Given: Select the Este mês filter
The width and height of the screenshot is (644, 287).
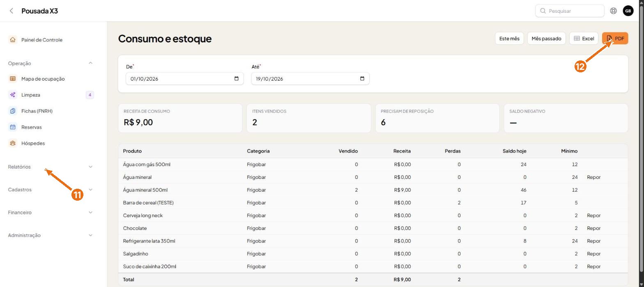Looking at the screenshot, I should 509,38.
